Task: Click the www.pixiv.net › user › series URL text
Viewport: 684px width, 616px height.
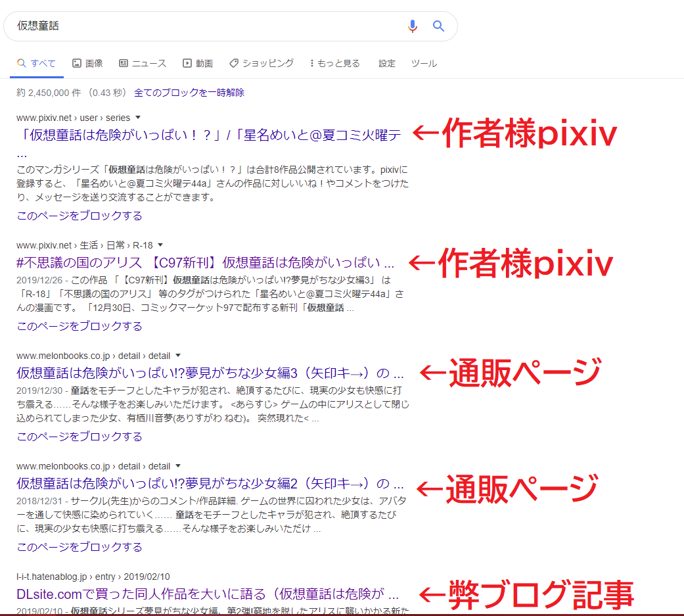Action: coord(74,118)
